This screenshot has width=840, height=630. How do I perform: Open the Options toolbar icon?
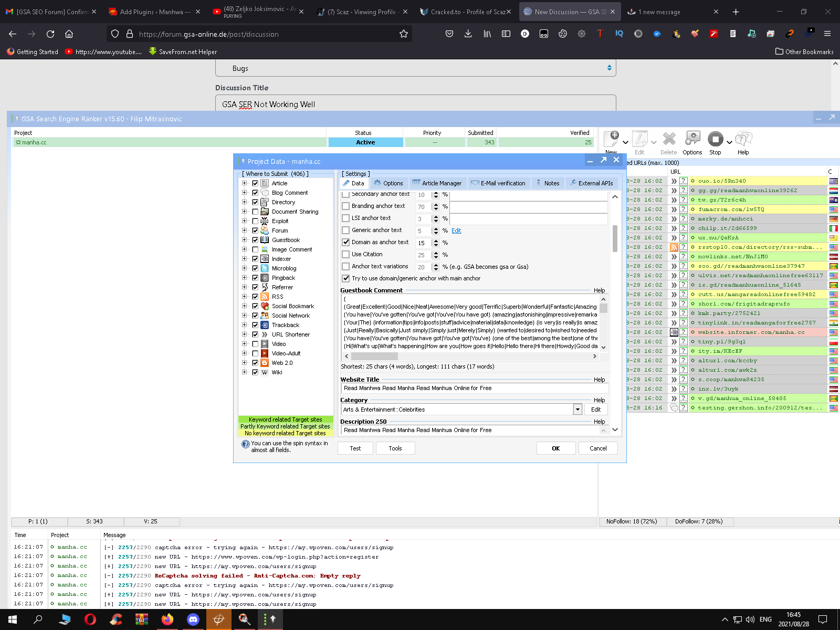click(692, 139)
